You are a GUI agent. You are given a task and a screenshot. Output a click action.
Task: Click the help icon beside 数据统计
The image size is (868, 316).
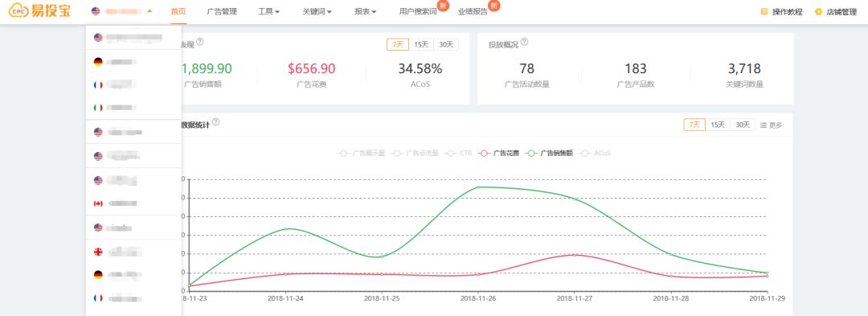(216, 122)
